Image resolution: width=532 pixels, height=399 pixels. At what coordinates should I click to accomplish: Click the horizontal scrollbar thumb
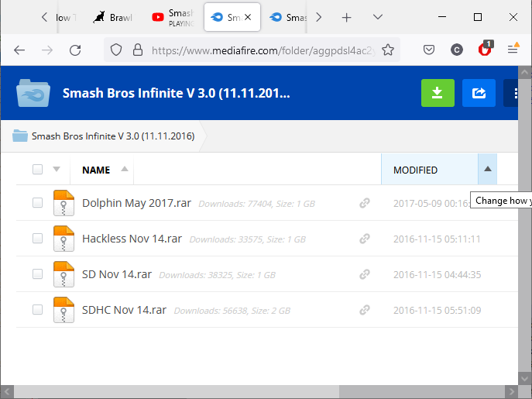click(x=177, y=392)
